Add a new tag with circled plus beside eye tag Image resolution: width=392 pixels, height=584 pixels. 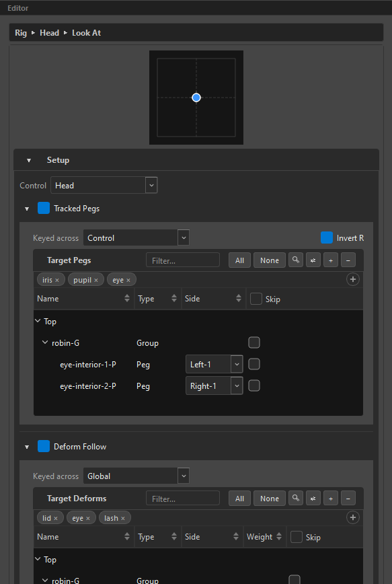(352, 279)
